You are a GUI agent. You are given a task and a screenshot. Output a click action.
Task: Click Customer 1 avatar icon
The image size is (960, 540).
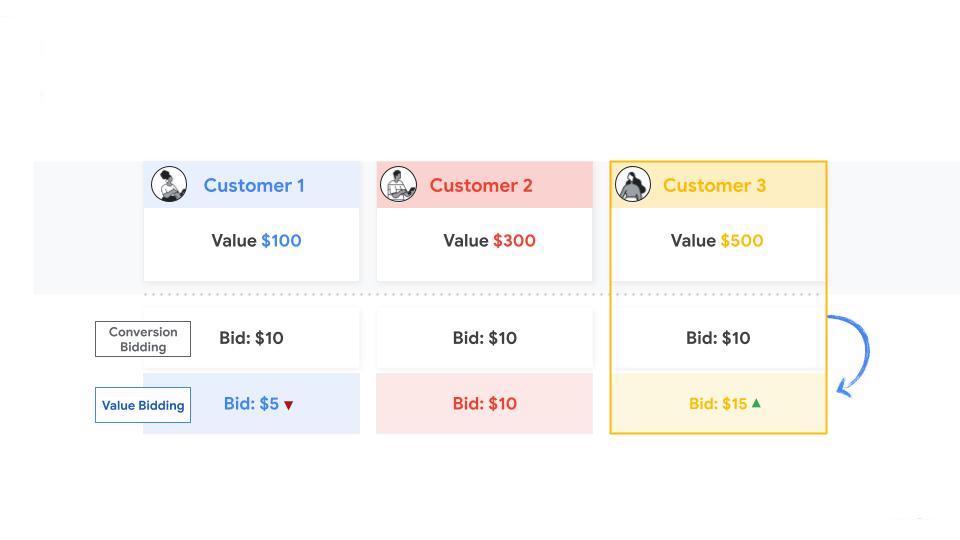click(x=169, y=185)
